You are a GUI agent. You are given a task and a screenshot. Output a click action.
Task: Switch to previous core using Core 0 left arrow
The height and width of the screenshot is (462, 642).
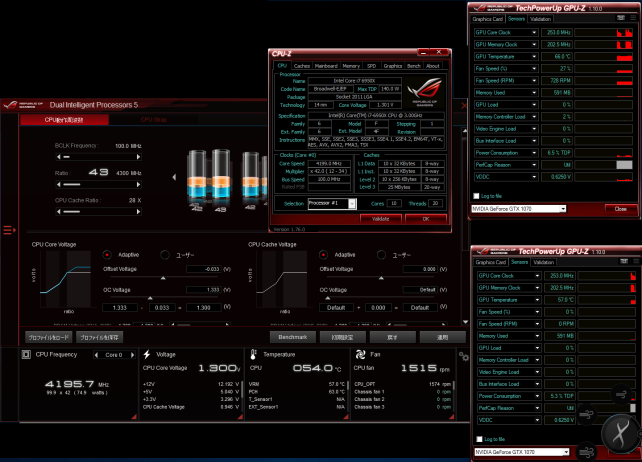tap(96, 355)
